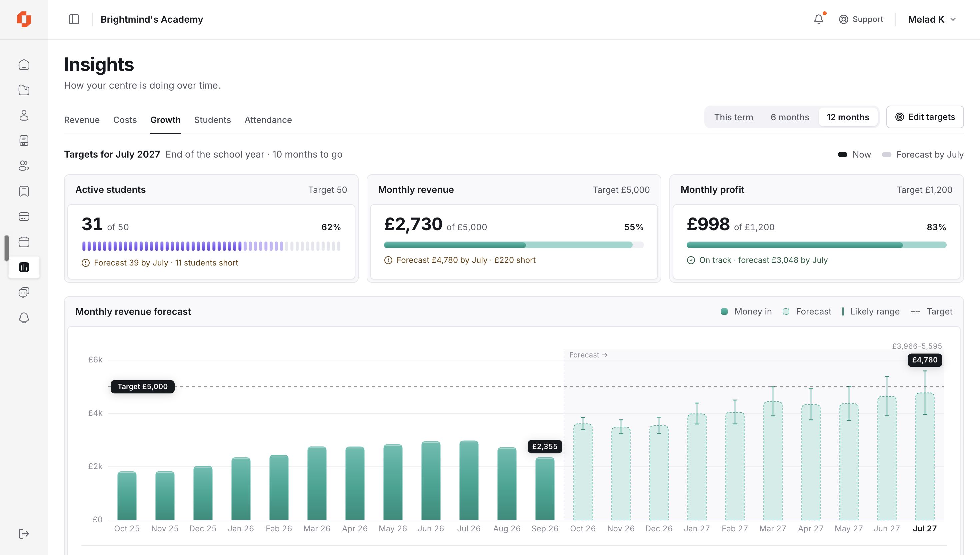980x555 pixels.
Task: Click the Monthly revenue progress bar
Action: click(x=514, y=245)
